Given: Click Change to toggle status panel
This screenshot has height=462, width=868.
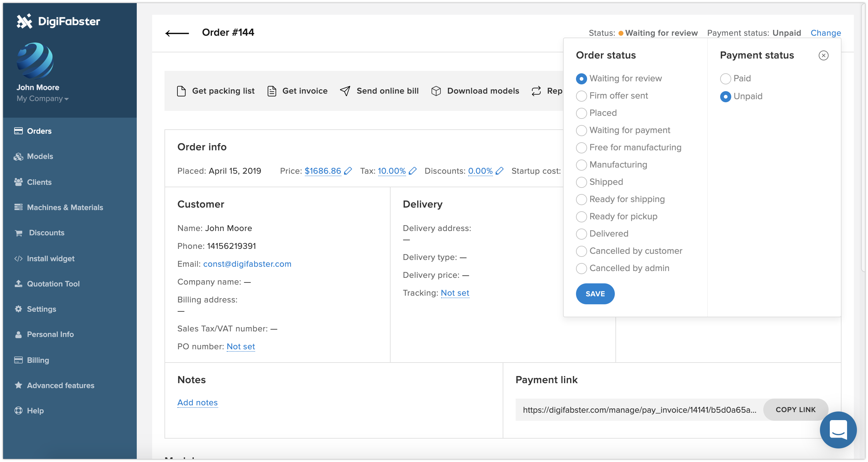Looking at the screenshot, I should [x=825, y=33].
